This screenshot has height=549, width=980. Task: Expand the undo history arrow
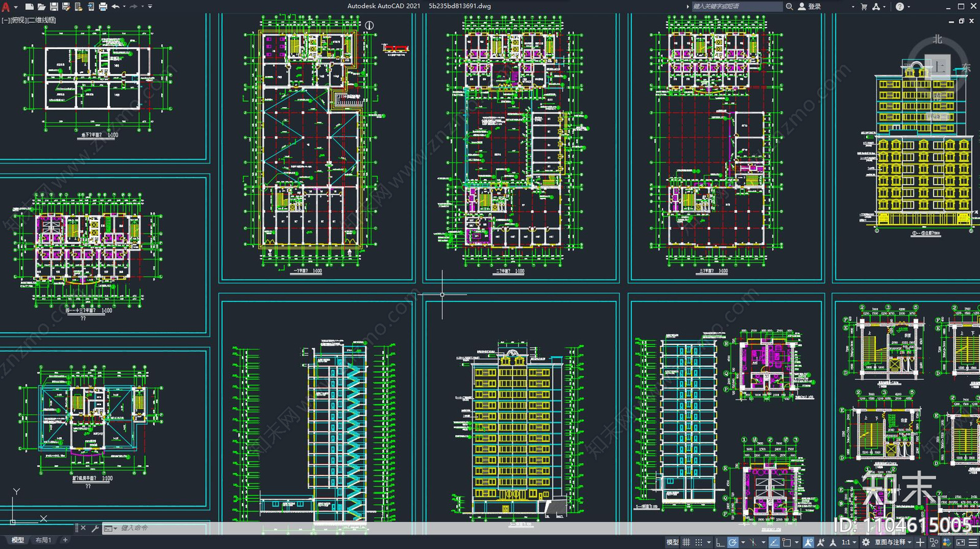124,6
